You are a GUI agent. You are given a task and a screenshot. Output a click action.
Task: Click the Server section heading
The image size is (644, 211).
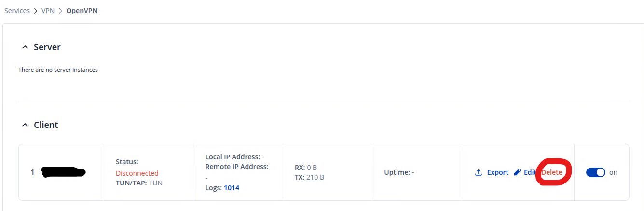coord(47,47)
